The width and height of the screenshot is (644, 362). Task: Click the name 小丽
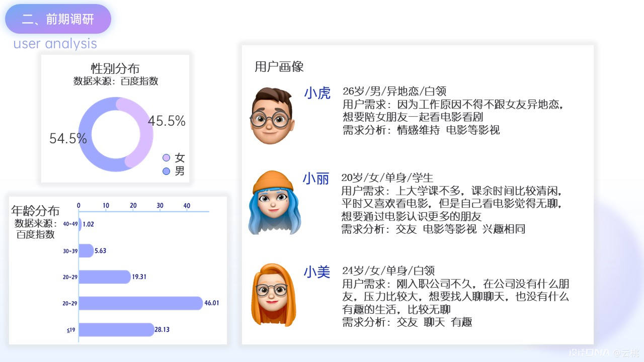[316, 178]
